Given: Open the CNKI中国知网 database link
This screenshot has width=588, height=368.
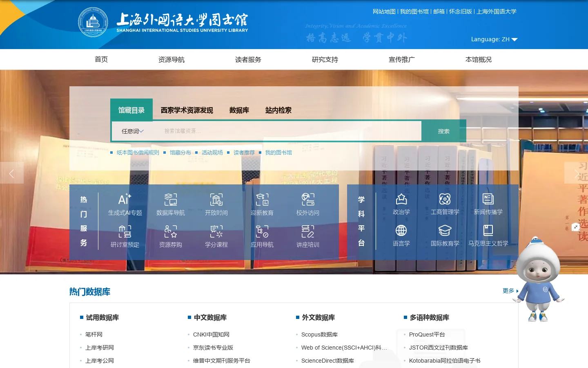Looking at the screenshot, I should click(211, 334).
